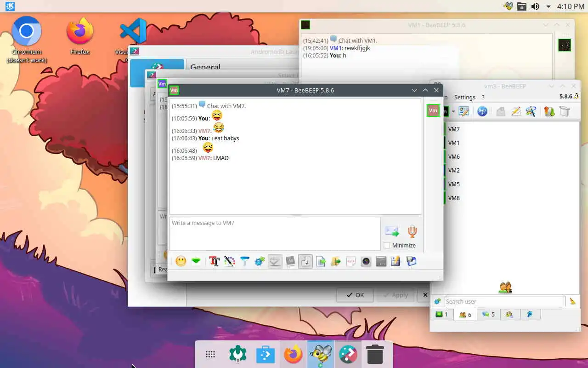The image size is (588, 368).
Task: Toggle the spell check ABC button
Action: [x=275, y=261]
